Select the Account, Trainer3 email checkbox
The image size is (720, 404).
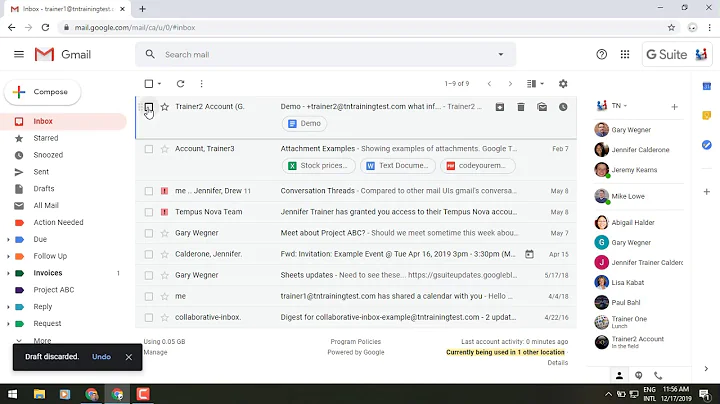[x=149, y=149]
